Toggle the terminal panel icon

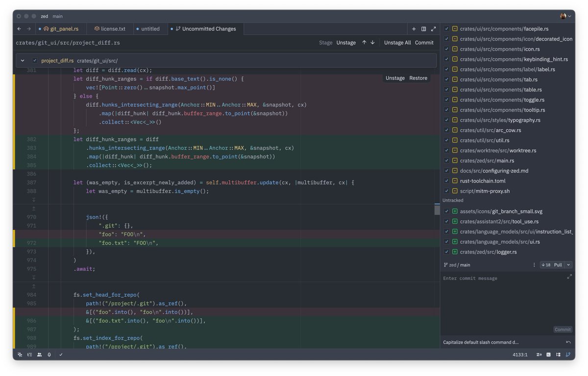[x=549, y=354]
